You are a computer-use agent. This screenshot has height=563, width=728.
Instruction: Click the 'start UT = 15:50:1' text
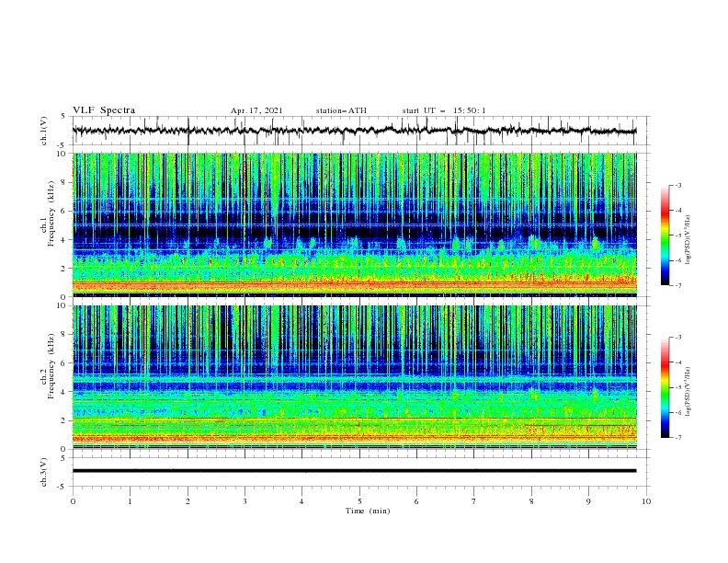[x=444, y=110]
